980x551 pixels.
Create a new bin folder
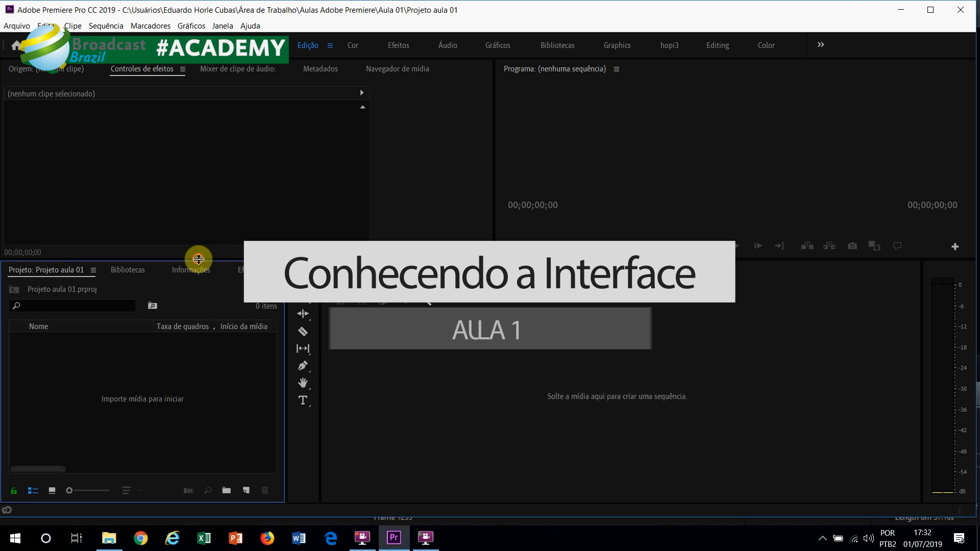click(227, 490)
